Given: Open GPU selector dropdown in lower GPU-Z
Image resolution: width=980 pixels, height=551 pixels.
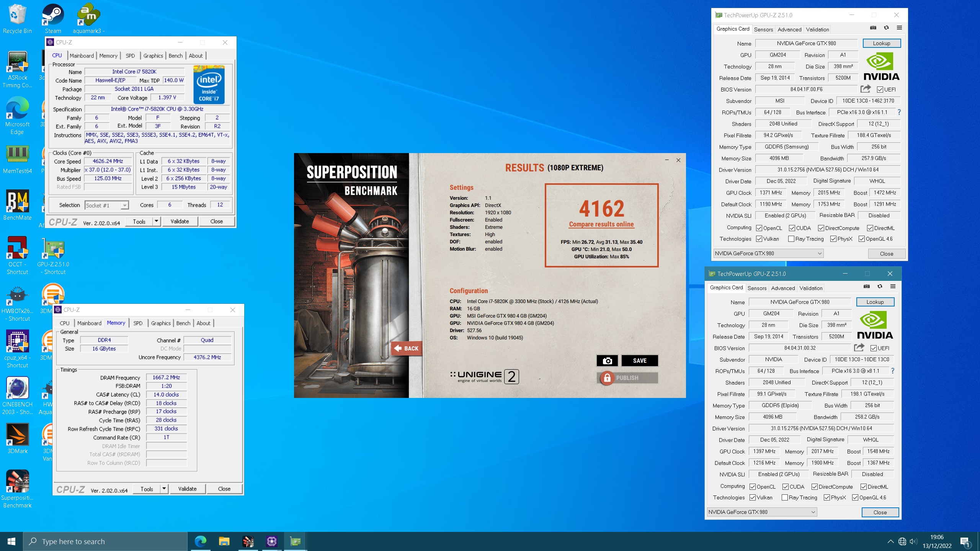Looking at the screenshot, I should click(x=762, y=512).
